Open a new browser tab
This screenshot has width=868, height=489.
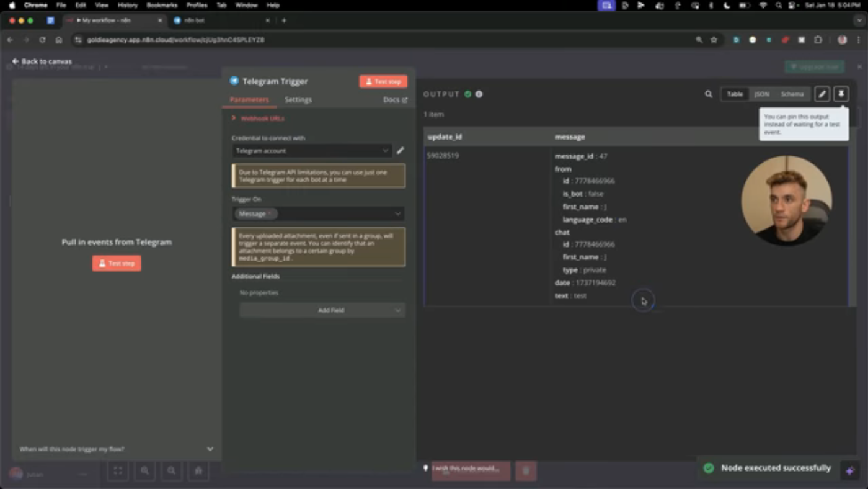(x=284, y=20)
